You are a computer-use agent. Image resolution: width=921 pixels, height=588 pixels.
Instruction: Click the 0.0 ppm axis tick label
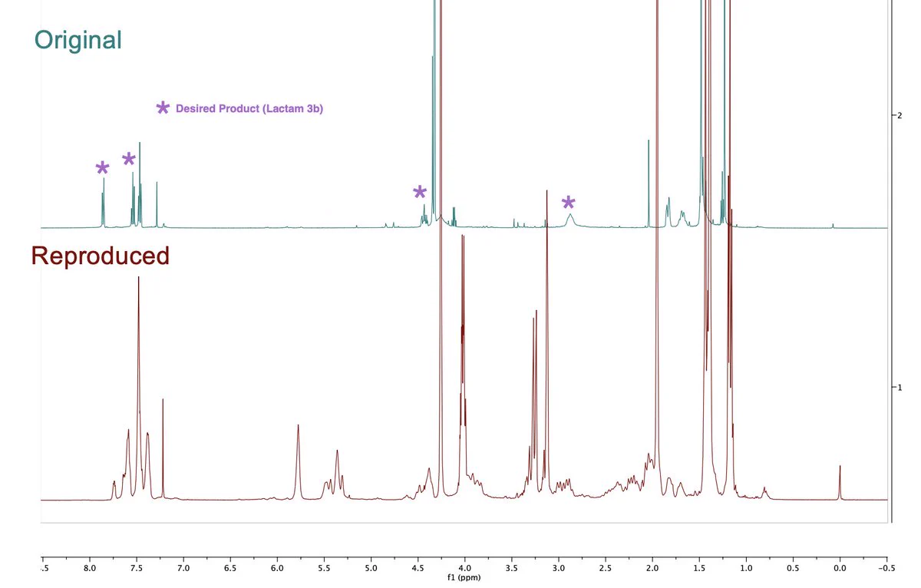coord(840,569)
